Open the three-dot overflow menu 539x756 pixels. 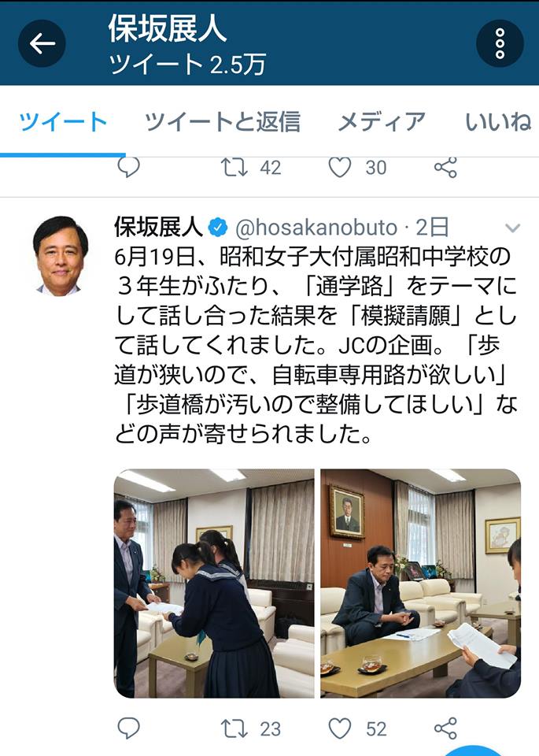click(500, 43)
